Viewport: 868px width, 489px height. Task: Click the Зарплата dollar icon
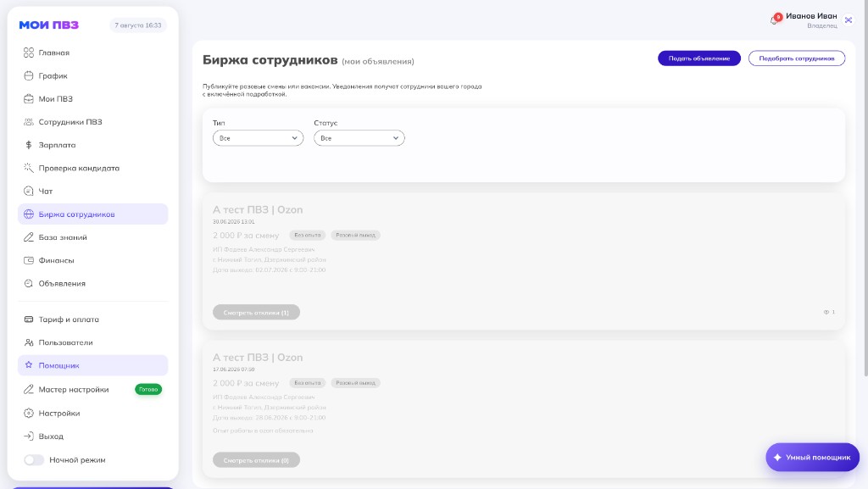[29, 145]
